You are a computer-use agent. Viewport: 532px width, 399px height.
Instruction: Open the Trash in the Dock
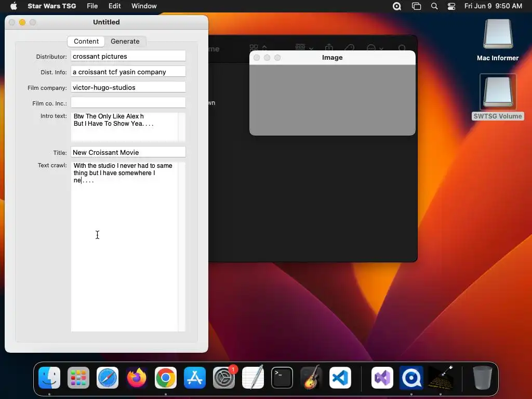point(483,378)
